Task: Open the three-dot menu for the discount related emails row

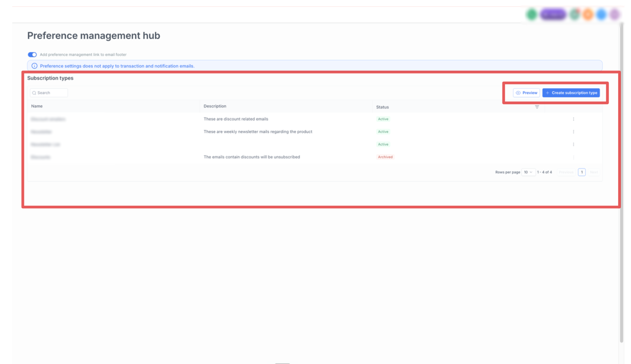Action: coord(573,119)
